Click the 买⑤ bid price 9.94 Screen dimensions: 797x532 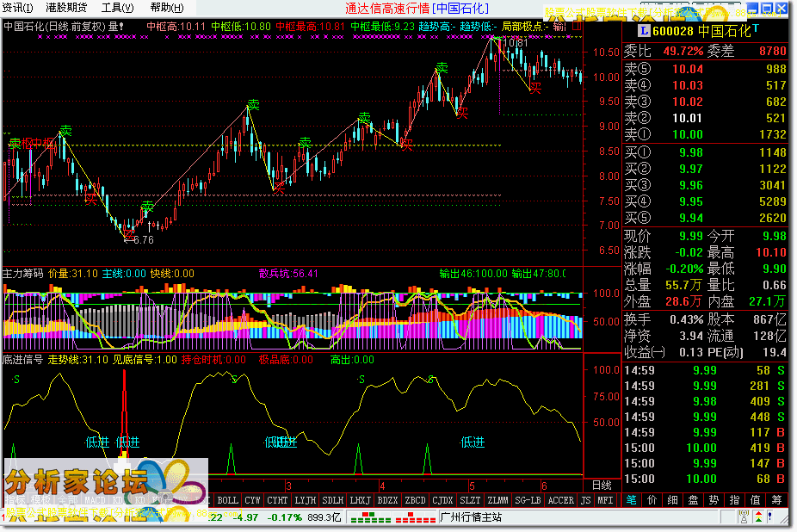(691, 218)
